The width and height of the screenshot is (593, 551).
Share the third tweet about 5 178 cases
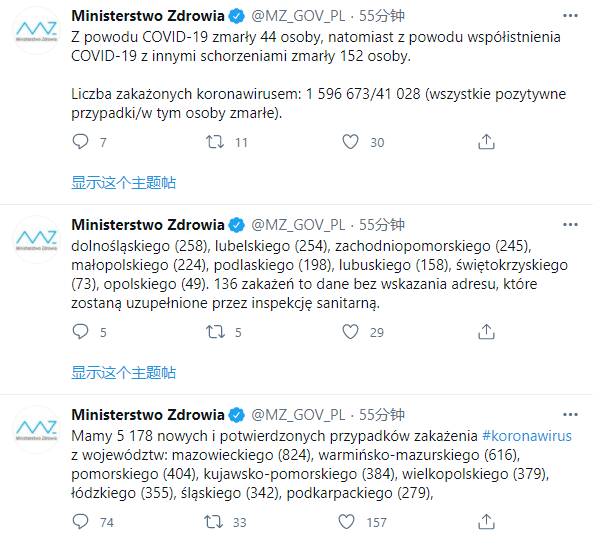(x=486, y=522)
